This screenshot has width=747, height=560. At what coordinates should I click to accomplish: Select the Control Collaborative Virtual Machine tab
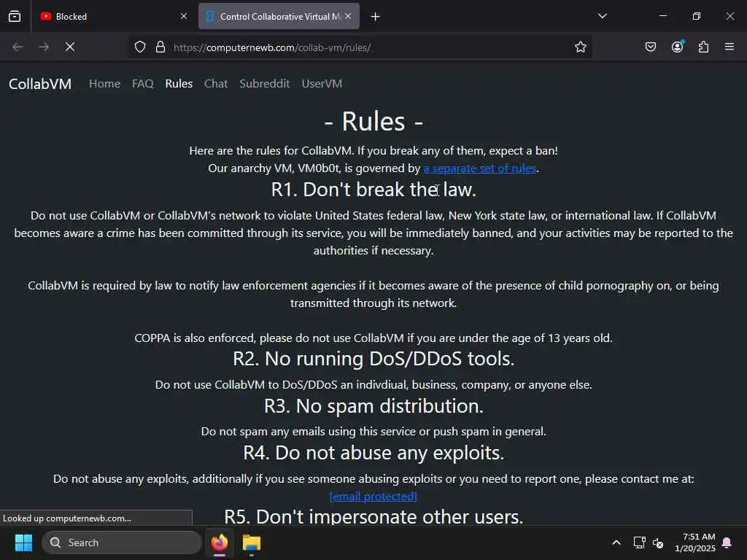(x=279, y=16)
